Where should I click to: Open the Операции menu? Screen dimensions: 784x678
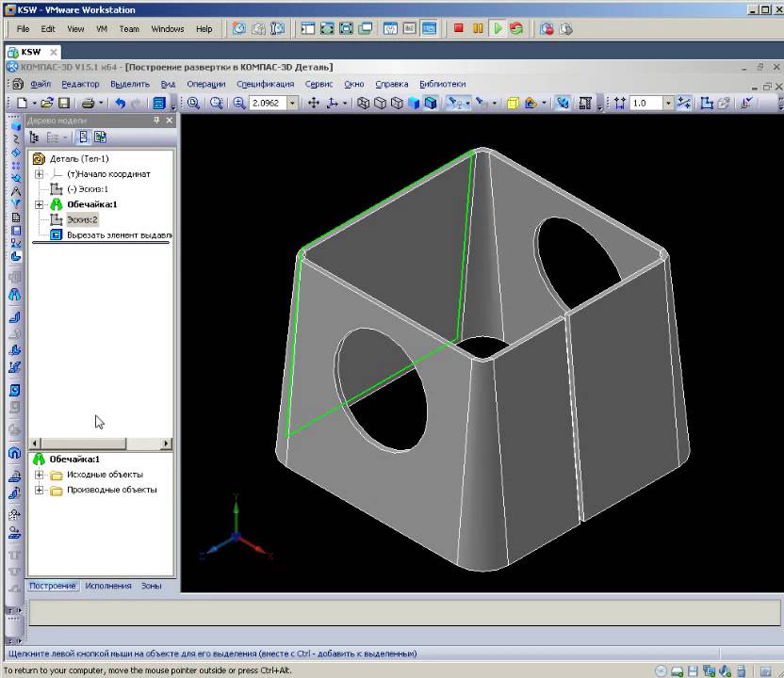pos(205,84)
